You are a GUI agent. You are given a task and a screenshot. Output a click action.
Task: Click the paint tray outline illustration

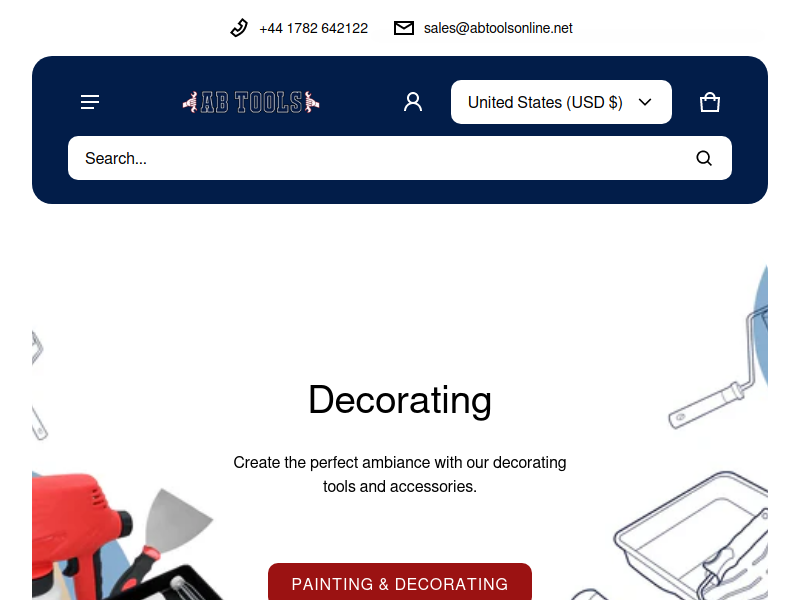tap(691, 536)
